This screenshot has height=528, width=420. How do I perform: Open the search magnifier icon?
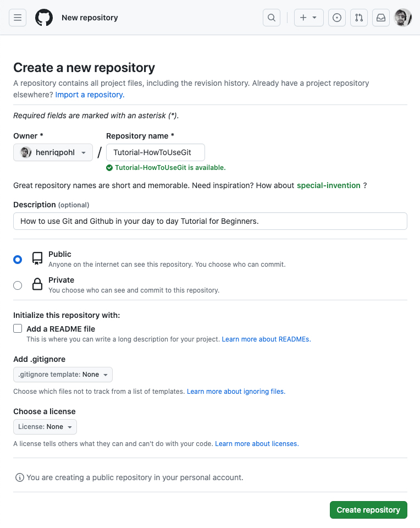coord(272,18)
